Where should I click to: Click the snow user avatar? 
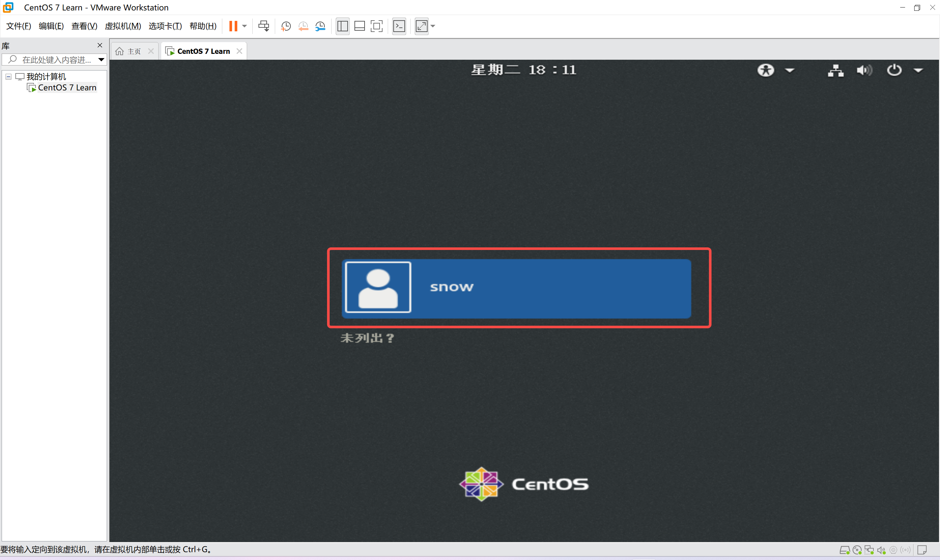(x=378, y=287)
